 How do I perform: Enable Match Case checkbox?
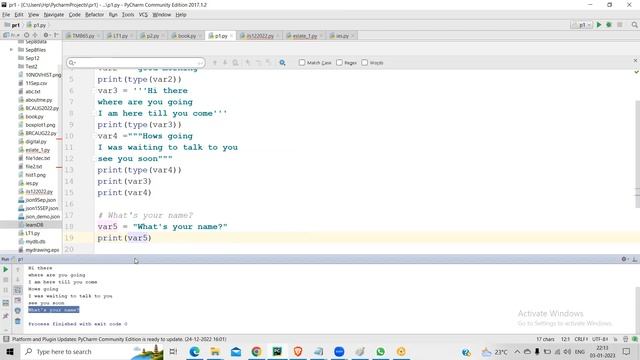[x=302, y=62]
